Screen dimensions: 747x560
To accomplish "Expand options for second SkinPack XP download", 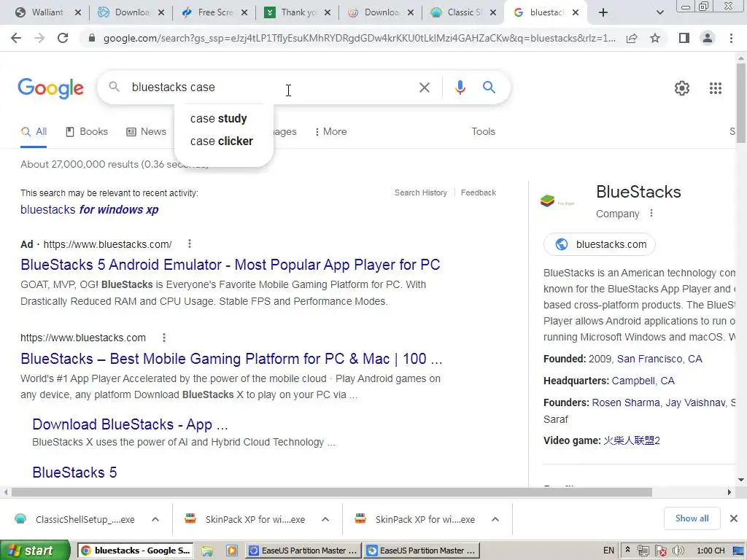I will pyautogui.click(x=495, y=519).
